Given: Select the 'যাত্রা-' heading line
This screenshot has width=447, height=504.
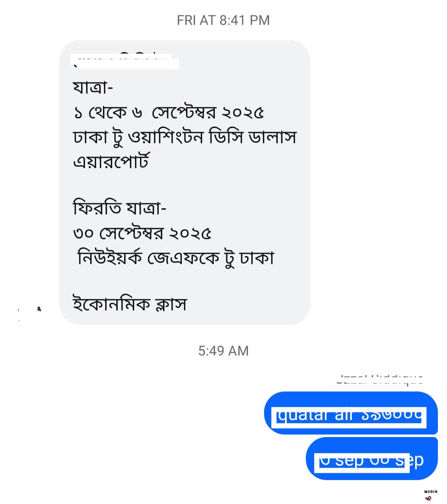Looking at the screenshot, I should coord(94,88).
